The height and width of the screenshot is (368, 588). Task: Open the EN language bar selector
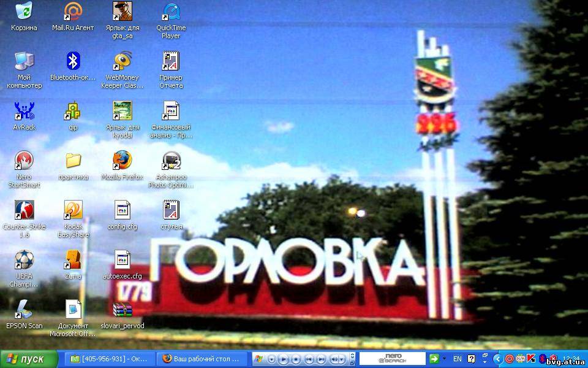coord(458,359)
